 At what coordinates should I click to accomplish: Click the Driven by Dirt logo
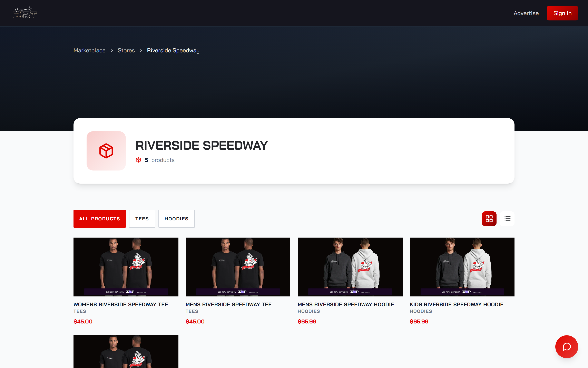click(x=25, y=13)
